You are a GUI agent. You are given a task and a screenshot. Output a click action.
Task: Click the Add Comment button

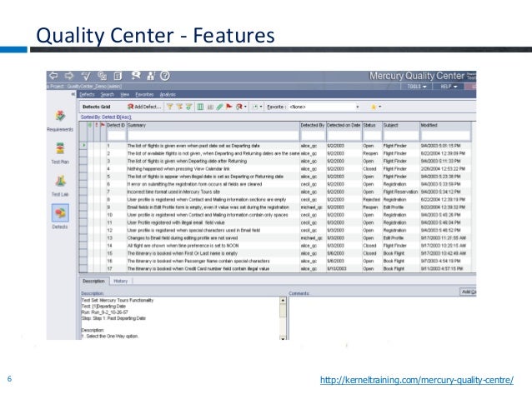(x=468, y=292)
